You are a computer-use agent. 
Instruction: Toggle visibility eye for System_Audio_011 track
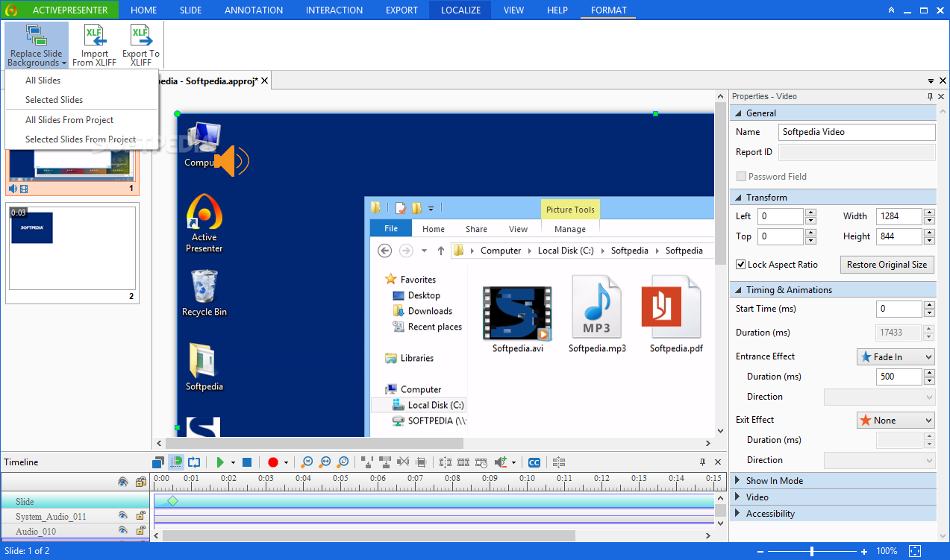pos(123,515)
